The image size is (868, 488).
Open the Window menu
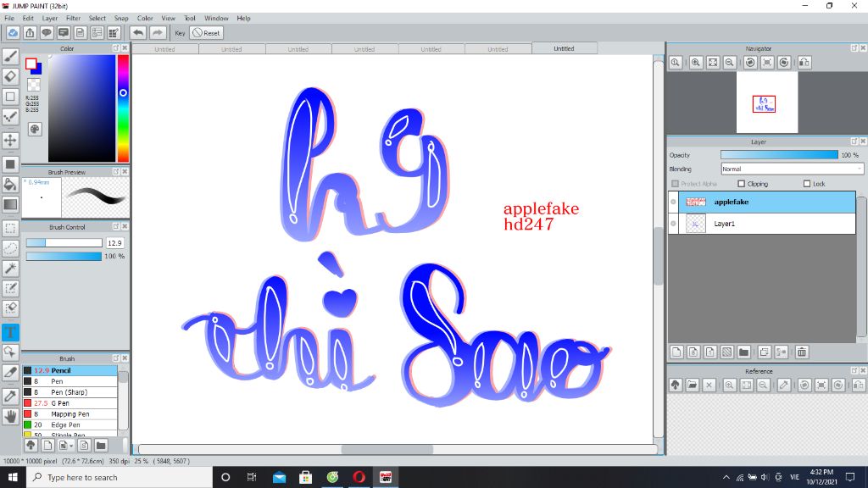click(x=216, y=19)
